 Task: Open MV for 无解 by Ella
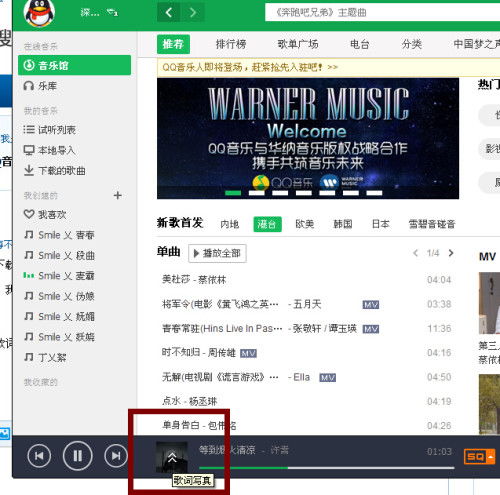coord(328,378)
